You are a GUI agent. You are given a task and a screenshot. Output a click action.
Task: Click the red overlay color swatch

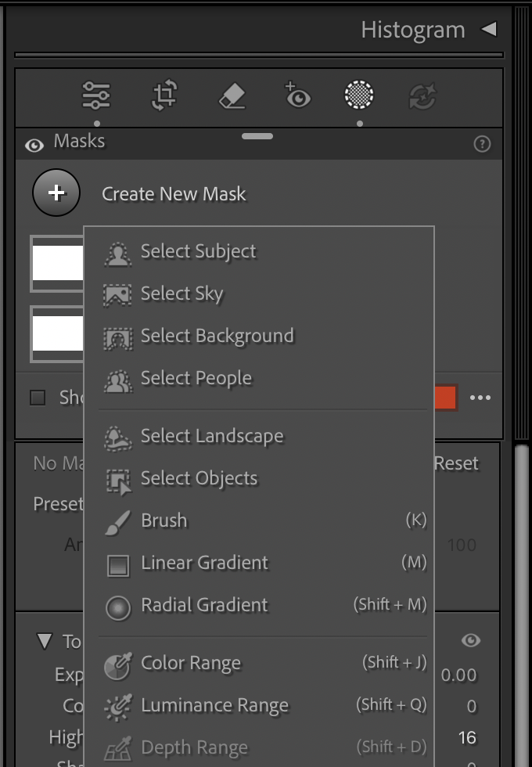[445, 398]
